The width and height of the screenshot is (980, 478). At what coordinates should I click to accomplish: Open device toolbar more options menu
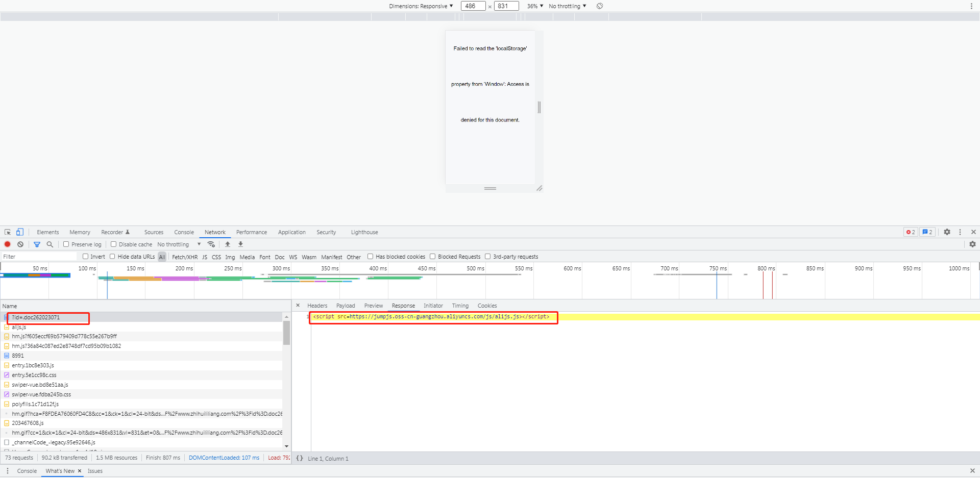(x=971, y=6)
